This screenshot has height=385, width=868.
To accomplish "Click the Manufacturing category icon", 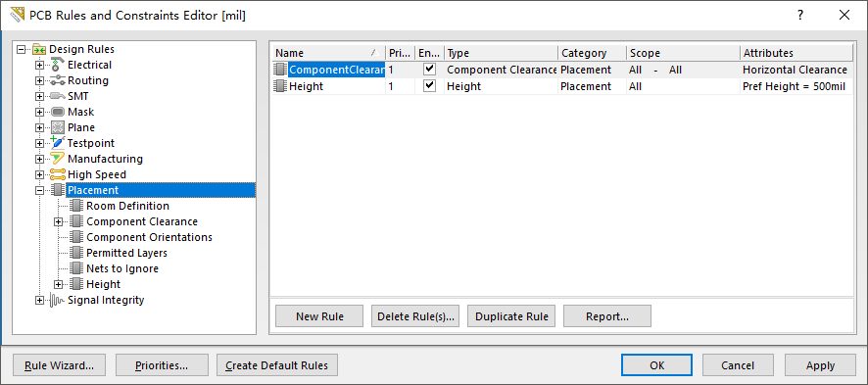I will point(58,159).
